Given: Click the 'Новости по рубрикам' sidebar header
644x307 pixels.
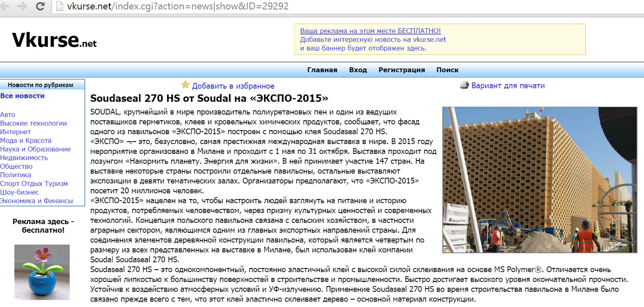Looking at the screenshot, I should tap(41, 85).
